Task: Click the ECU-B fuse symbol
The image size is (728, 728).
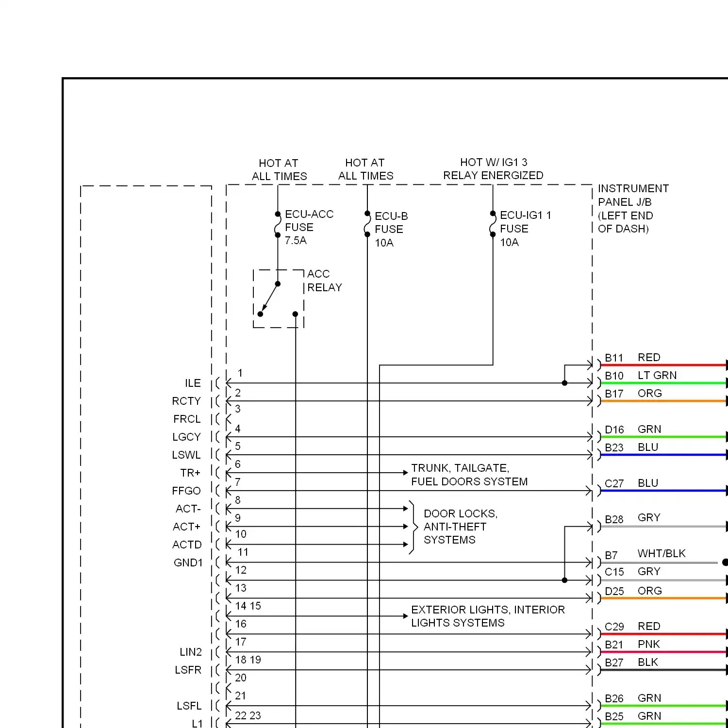Action: tap(367, 224)
